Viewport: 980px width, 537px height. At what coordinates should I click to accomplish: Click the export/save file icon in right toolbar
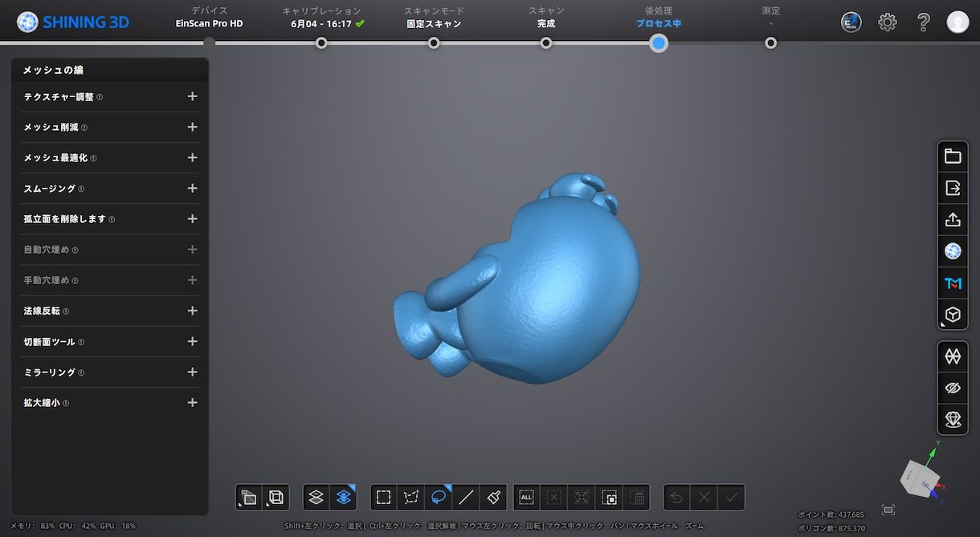point(953,188)
